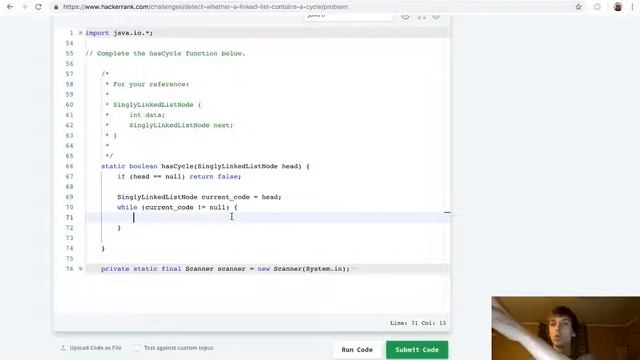Open site info via the lock icon
The height and width of the screenshot is (360, 640).
56,7
